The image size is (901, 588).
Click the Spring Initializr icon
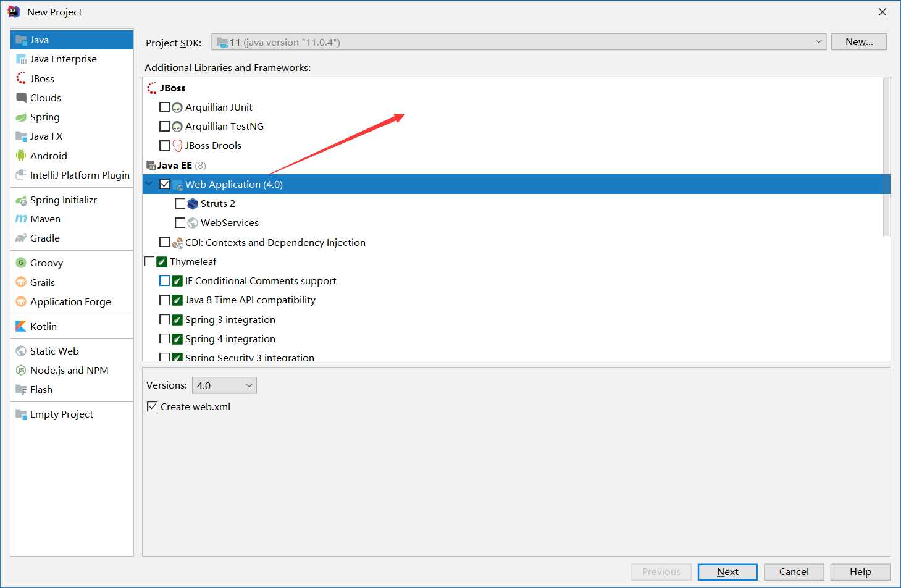tap(21, 200)
